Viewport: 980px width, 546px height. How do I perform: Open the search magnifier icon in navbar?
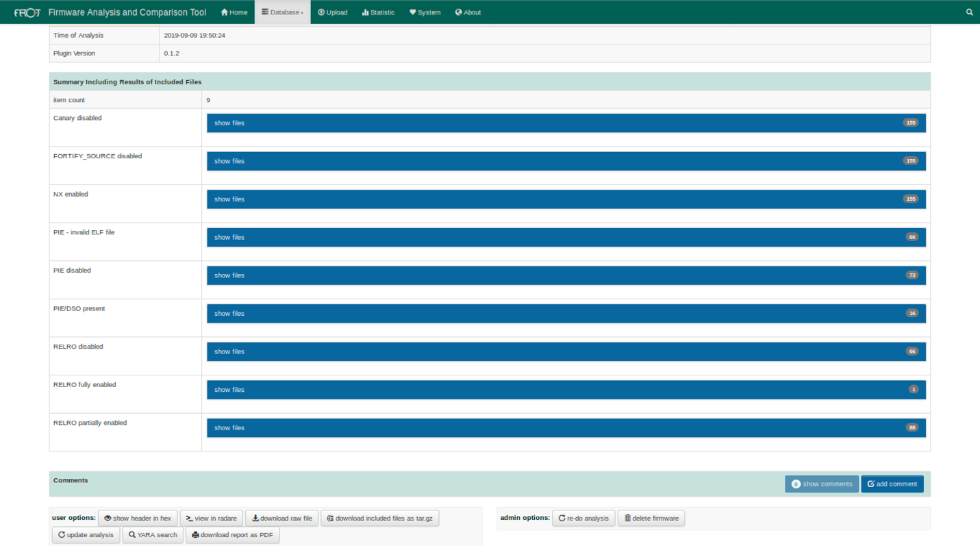[969, 12]
